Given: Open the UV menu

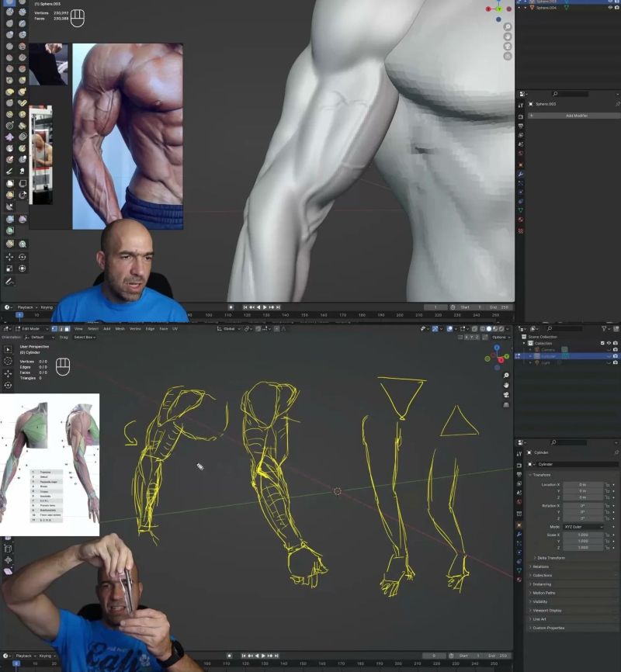Looking at the screenshot, I should coord(175,329).
